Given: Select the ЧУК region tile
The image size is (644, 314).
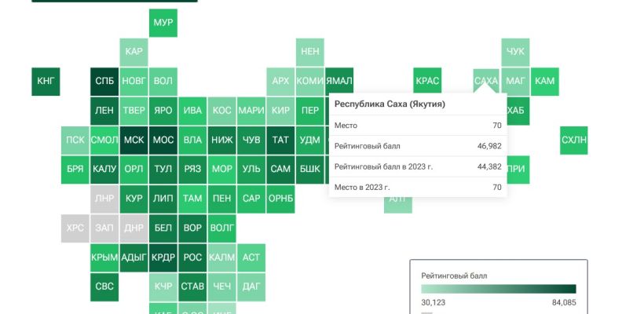Looking at the screenshot, I should (515, 52).
